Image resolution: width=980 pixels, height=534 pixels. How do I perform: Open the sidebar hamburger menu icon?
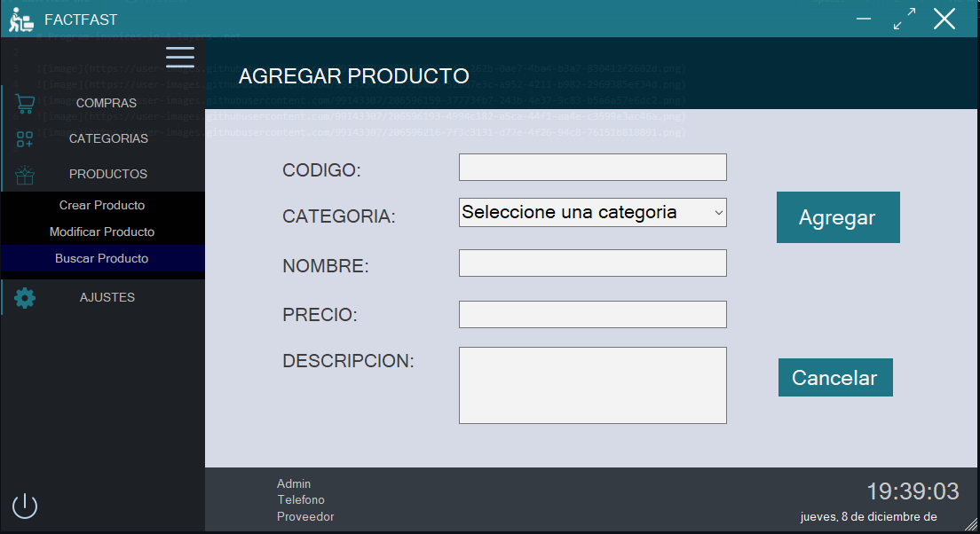pyautogui.click(x=179, y=57)
